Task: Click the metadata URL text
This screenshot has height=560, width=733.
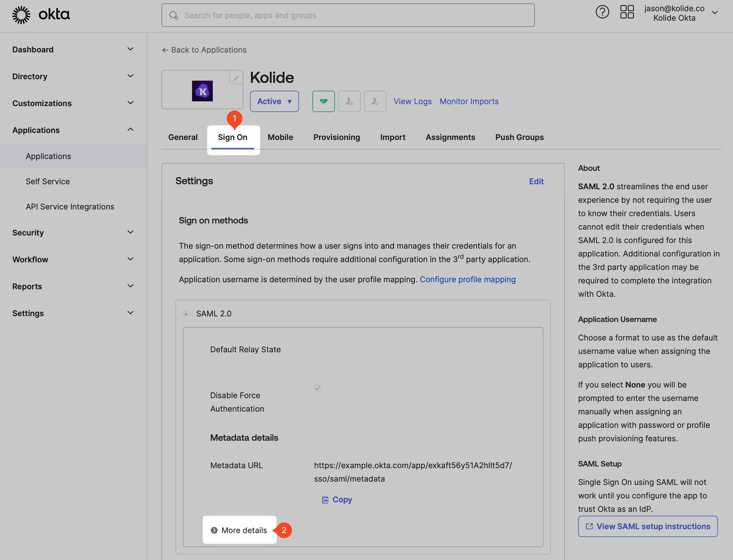Action: (x=413, y=472)
